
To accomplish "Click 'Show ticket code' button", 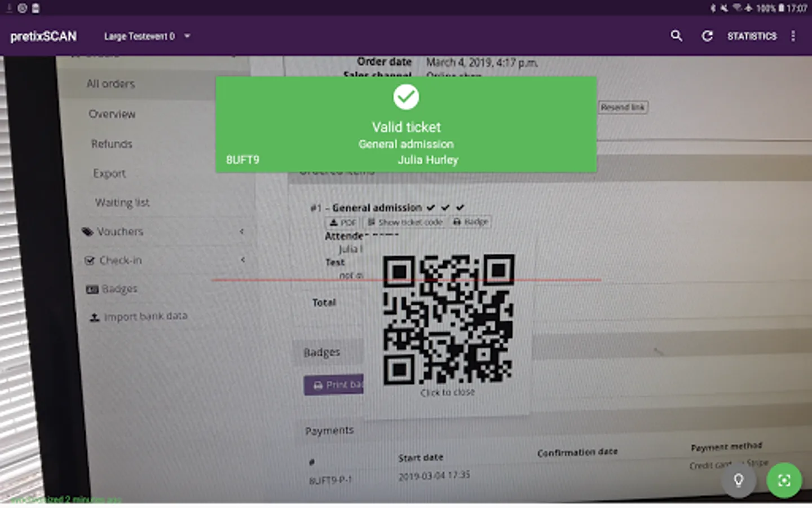I will point(405,222).
